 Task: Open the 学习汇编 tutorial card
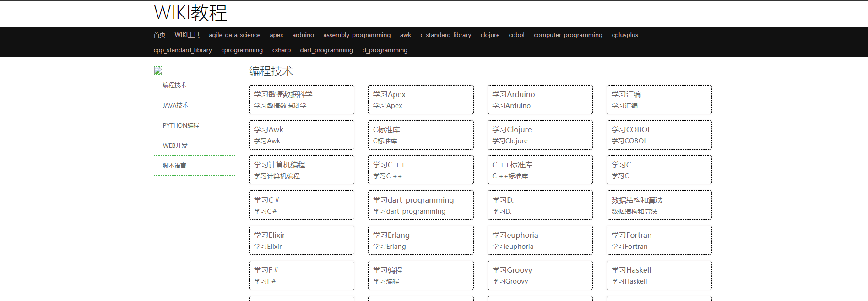[659, 100]
